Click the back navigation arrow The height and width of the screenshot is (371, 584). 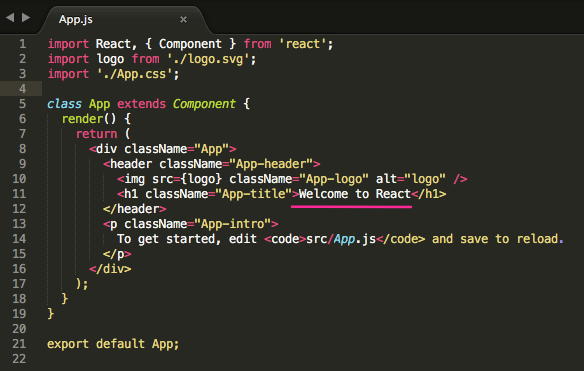point(10,17)
